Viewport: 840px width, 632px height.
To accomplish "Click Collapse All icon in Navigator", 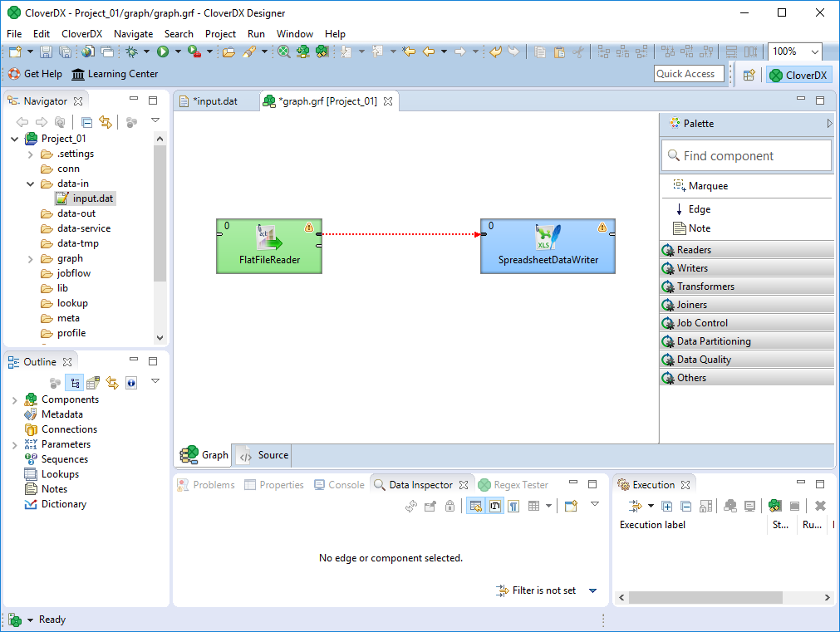I will [87, 123].
